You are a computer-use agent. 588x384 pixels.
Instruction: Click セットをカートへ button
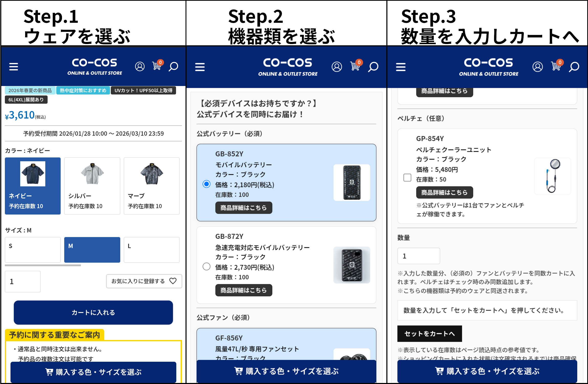pos(430,334)
